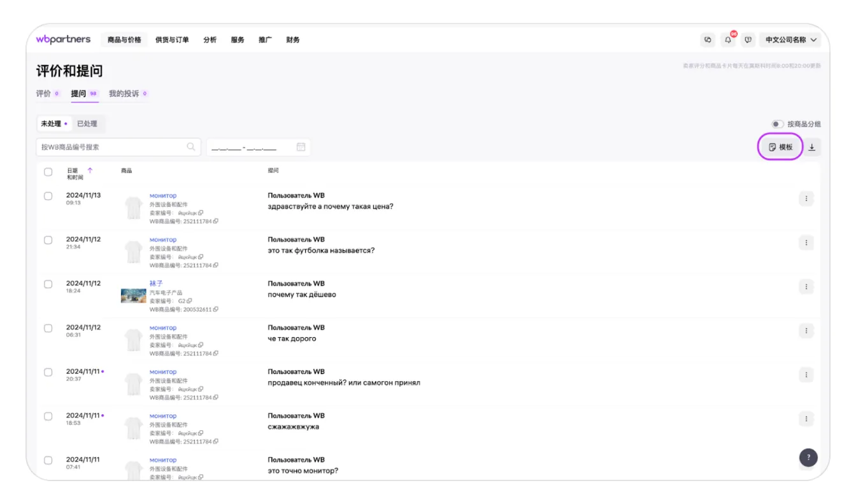
Task: Switch to the 评价 tab
Action: 44,94
